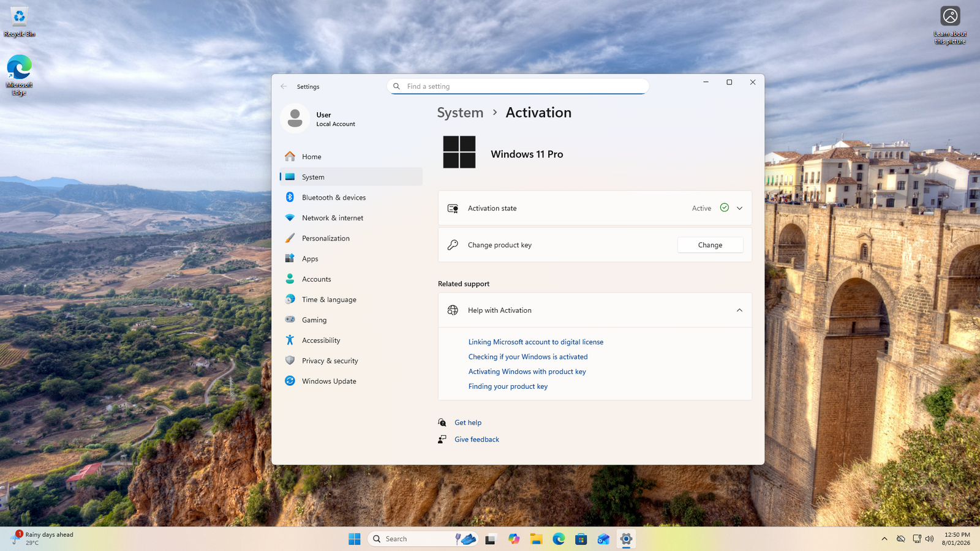Viewport: 980px width, 551px height.
Task: Expand the Activation state row
Action: tap(739, 208)
